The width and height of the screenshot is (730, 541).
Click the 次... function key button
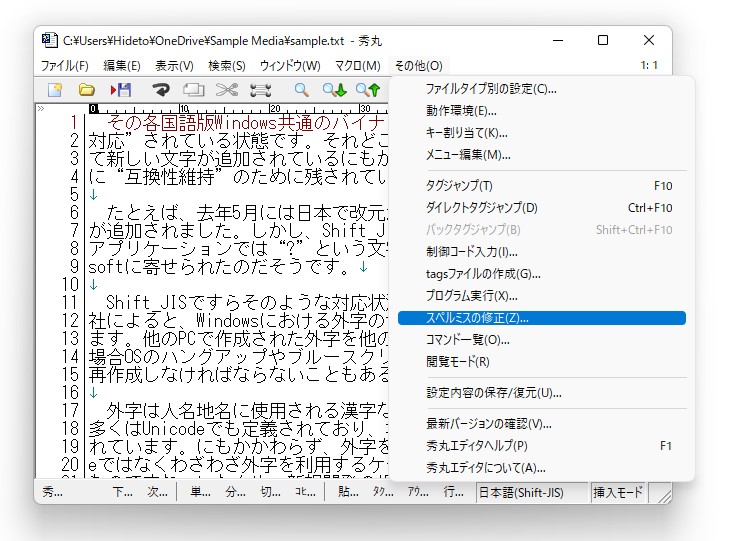point(157,492)
